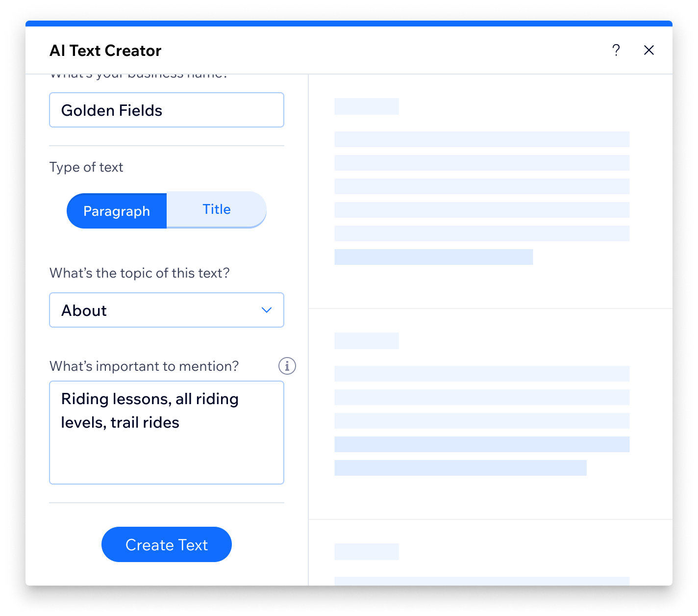Click the Type of text label
The height and width of the screenshot is (616, 698).
pos(86,167)
